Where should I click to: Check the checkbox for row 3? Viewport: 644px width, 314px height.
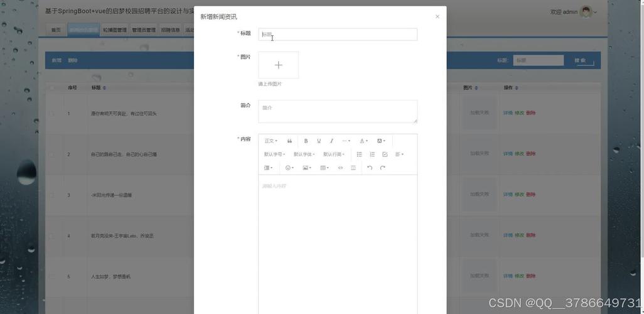click(52, 195)
